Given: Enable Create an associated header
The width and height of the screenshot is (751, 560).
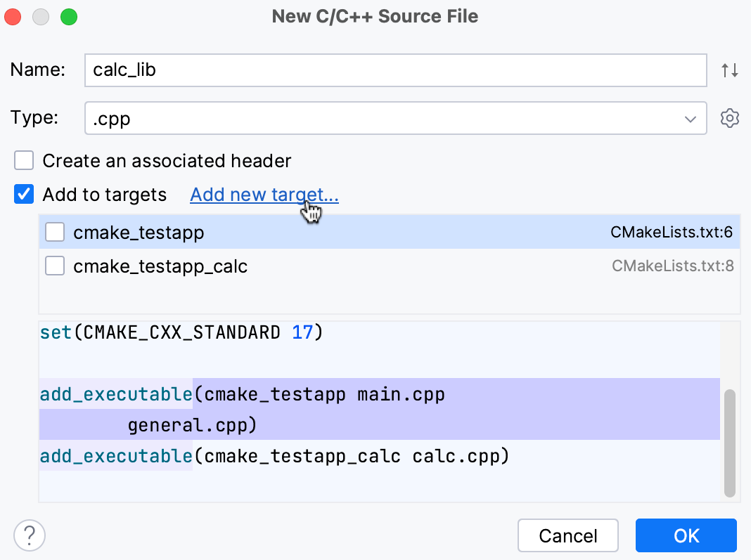Looking at the screenshot, I should click(25, 161).
